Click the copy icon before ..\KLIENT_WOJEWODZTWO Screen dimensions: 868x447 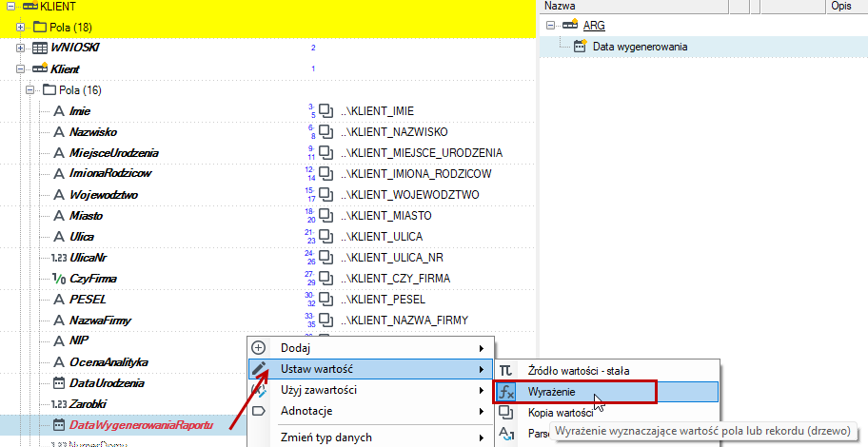coord(326,195)
